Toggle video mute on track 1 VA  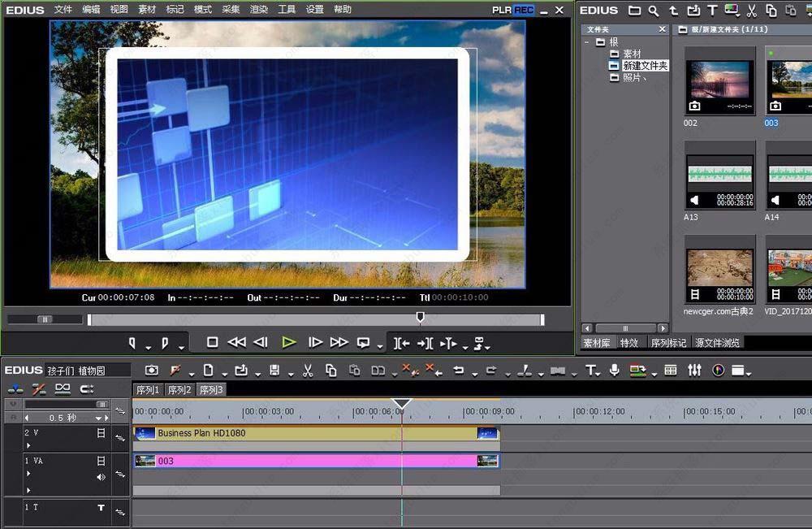(101, 461)
